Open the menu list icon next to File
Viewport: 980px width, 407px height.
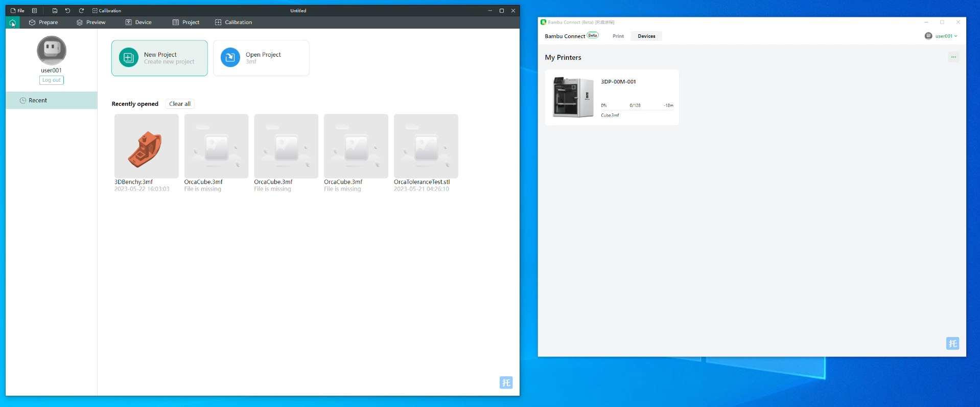click(x=34, y=11)
